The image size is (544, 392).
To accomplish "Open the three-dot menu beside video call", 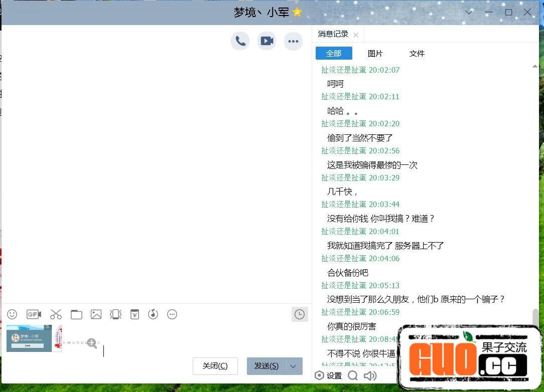I will (x=293, y=41).
